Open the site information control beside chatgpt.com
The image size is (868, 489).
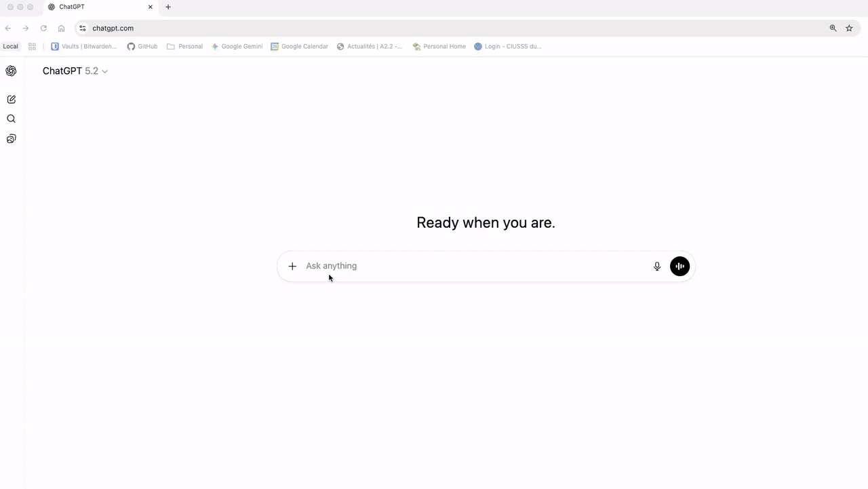pyautogui.click(x=82, y=28)
